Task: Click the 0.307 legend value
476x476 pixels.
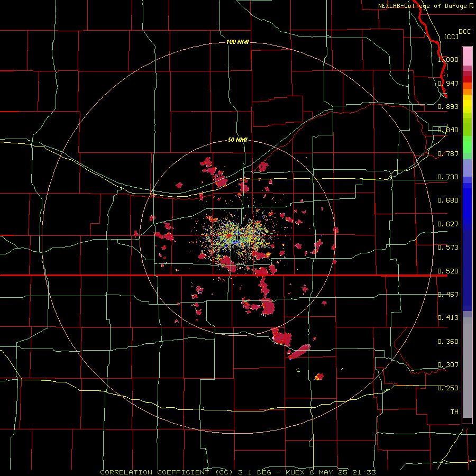Action: [x=448, y=365]
